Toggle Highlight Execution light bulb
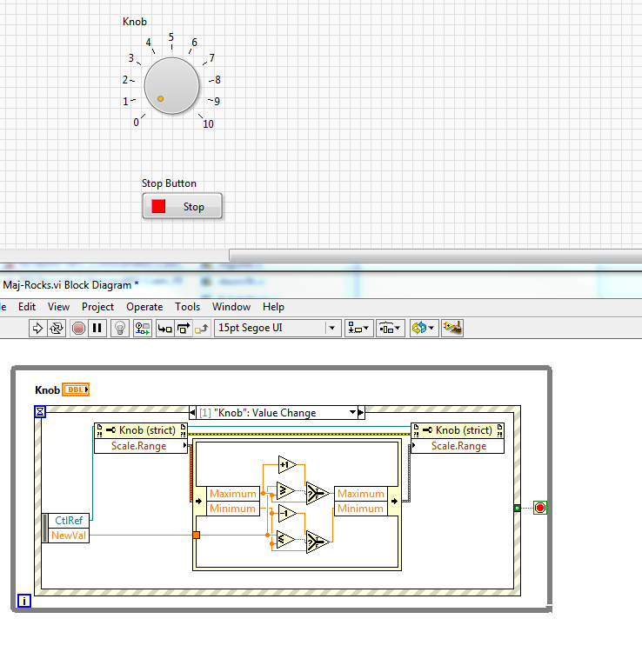Viewport: 642px width, 672px height. (x=121, y=328)
